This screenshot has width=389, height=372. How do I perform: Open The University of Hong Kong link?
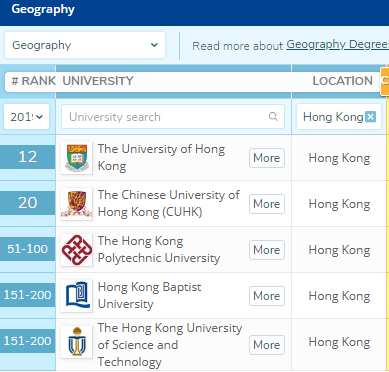(161, 157)
